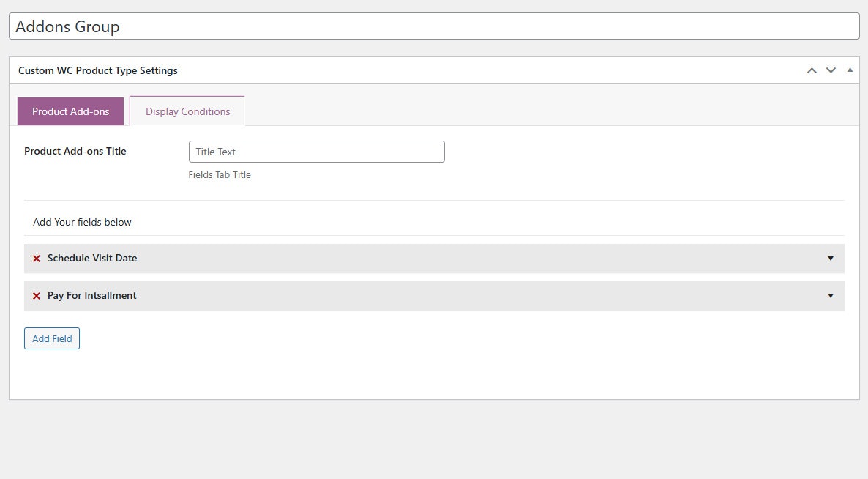Edit the Addons Group title field
This screenshot has height=479, width=868.
[x=434, y=26]
